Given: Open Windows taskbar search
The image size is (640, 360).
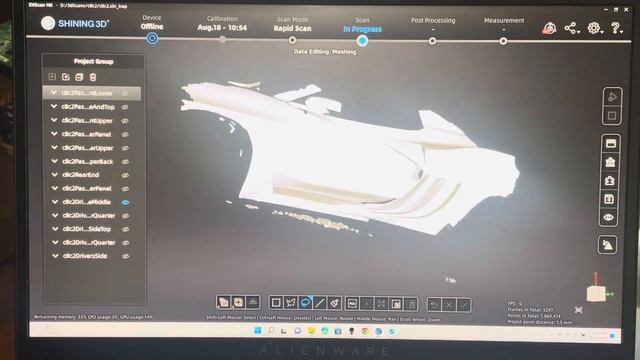Looking at the screenshot, I should click(271, 331).
